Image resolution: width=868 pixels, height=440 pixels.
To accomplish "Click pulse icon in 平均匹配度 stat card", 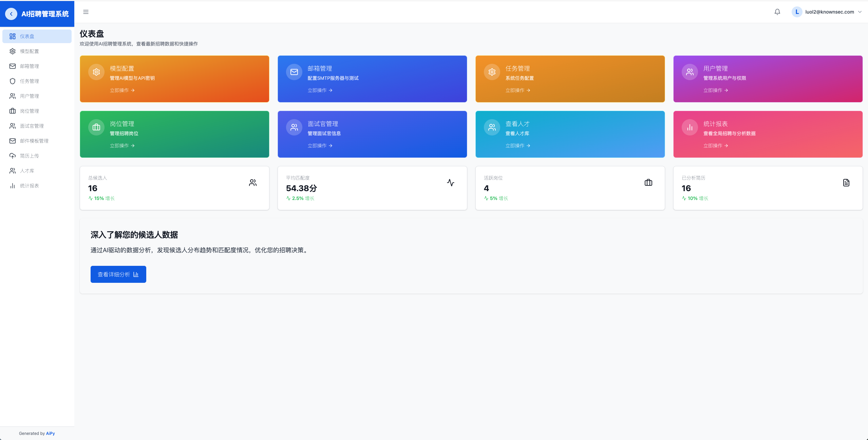I will click(x=450, y=183).
